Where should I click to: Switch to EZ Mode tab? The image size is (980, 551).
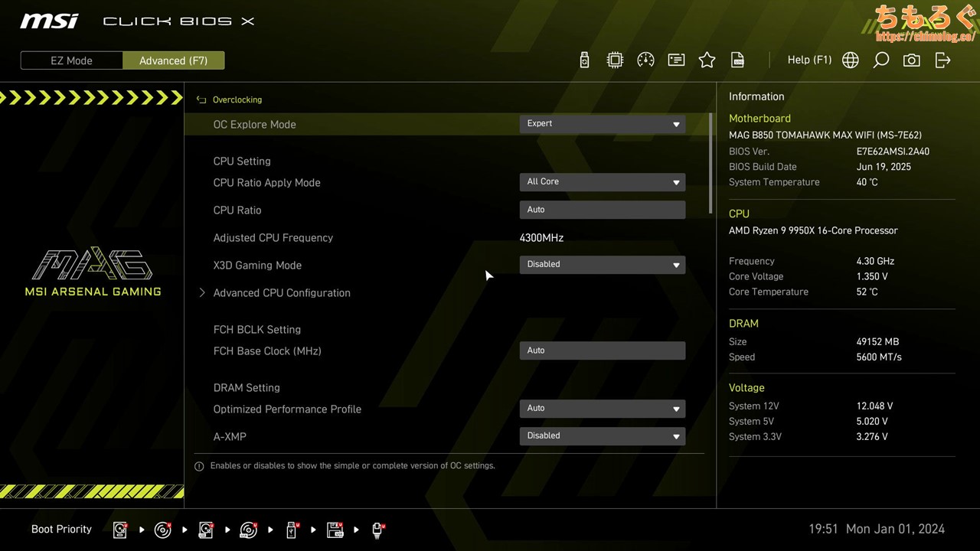[x=71, y=60]
